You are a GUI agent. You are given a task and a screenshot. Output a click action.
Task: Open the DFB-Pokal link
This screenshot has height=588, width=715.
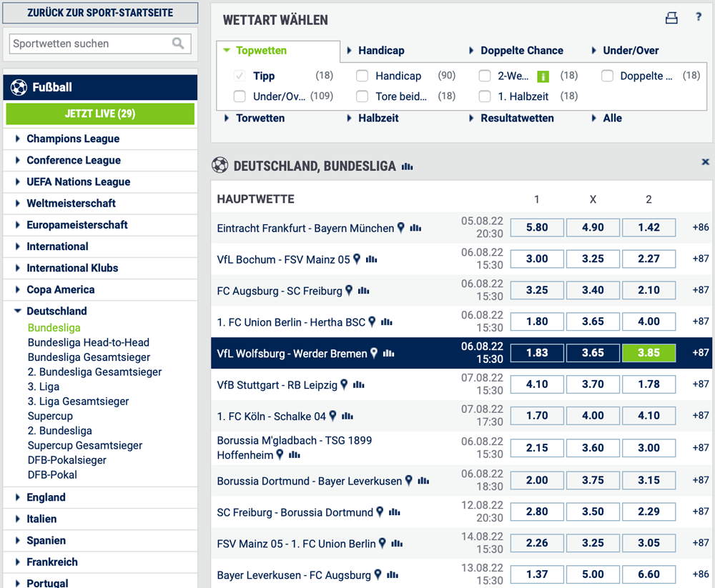(52, 475)
